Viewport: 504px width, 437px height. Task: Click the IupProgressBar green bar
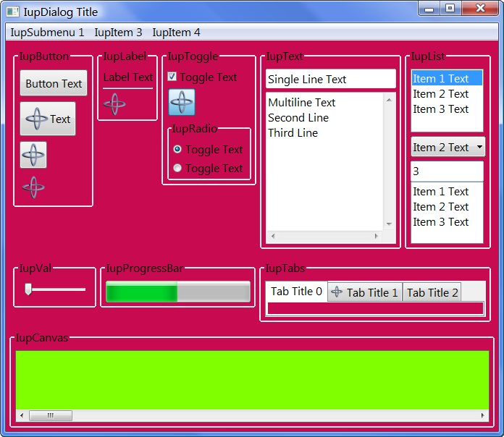click(141, 292)
